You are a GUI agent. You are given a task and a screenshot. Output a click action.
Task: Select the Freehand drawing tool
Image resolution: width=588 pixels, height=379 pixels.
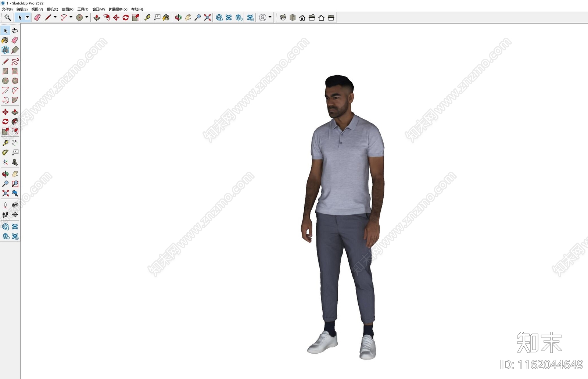(15, 61)
